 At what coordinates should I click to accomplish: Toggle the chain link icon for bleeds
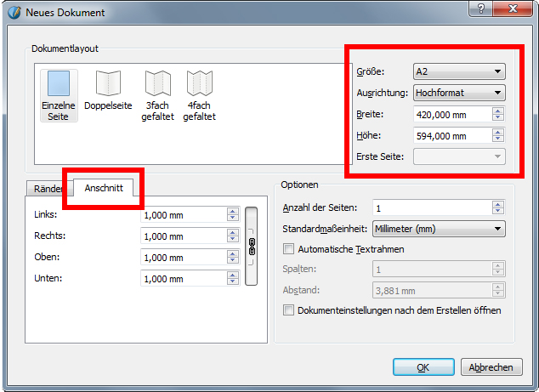click(252, 246)
